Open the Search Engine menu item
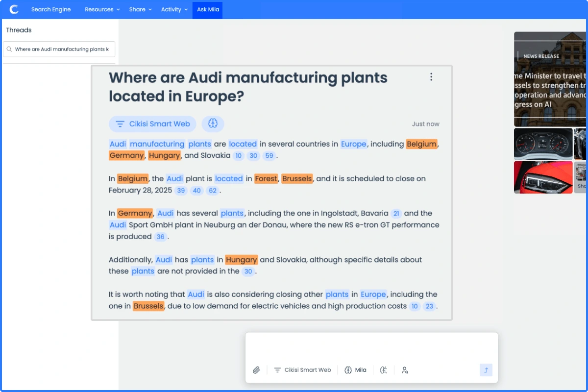588x392 pixels. pos(51,9)
